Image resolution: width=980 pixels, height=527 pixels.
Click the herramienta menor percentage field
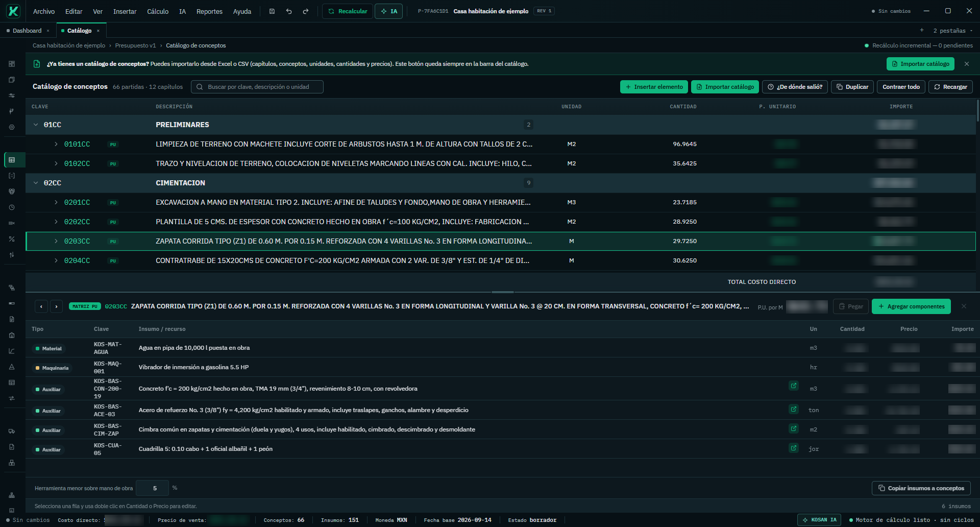(x=153, y=488)
